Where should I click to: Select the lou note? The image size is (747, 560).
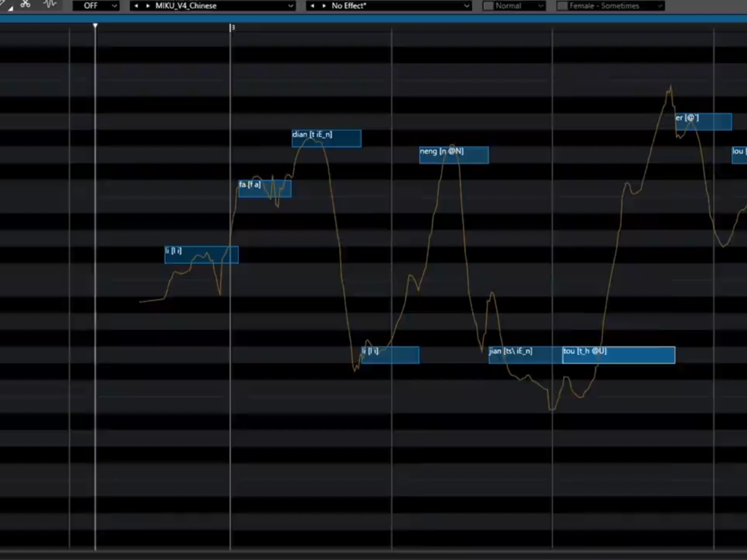[x=739, y=155]
